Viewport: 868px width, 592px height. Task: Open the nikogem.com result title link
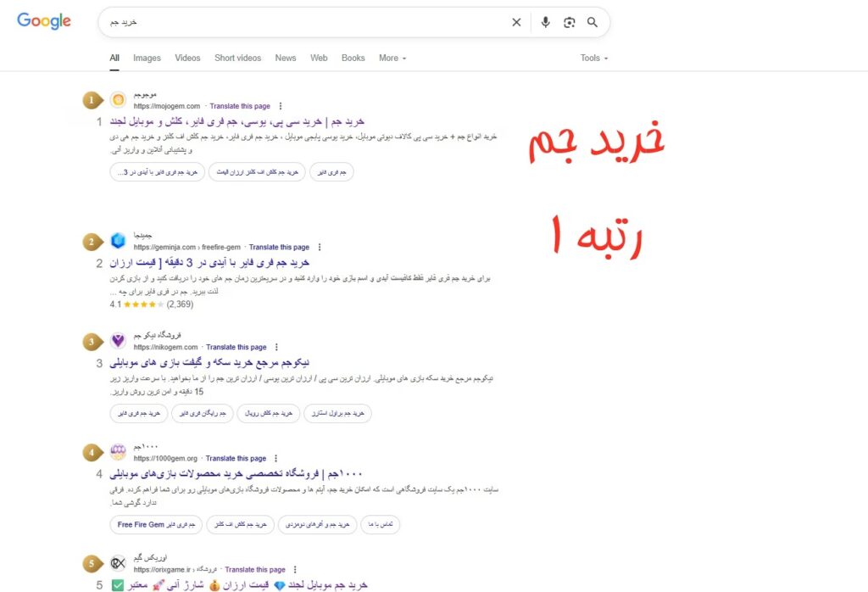(x=209, y=363)
